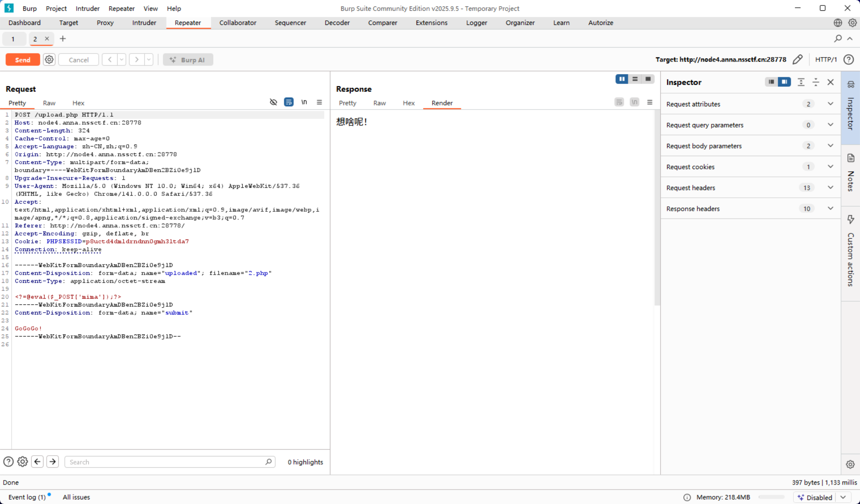Toggle response line wrap button
The width and height of the screenshot is (860, 504).
tap(619, 102)
